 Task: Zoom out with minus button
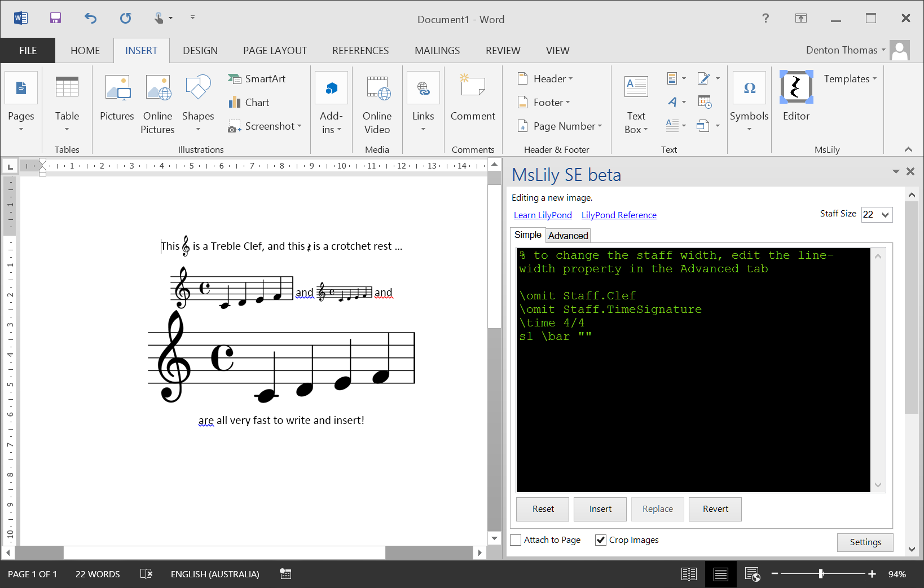(x=775, y=574)
